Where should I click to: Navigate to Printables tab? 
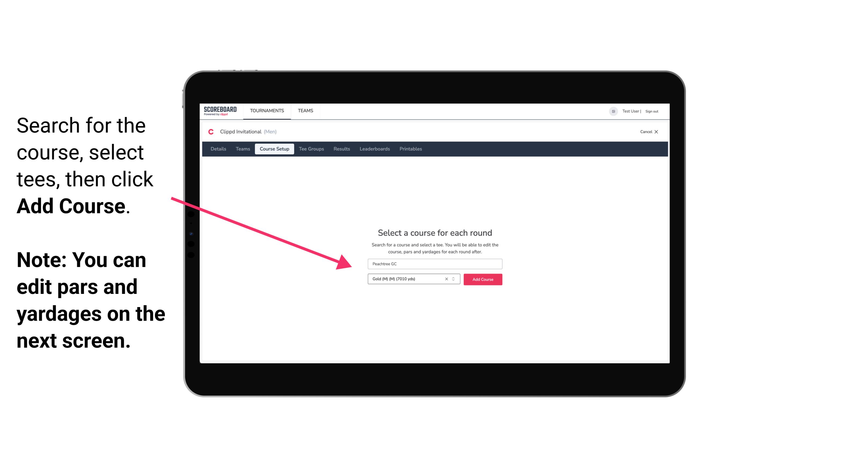coord(411,149)
